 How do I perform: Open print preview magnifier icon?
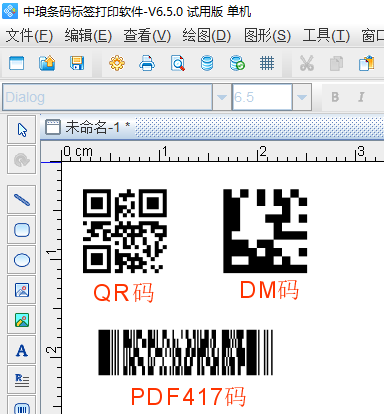point(178,63)
